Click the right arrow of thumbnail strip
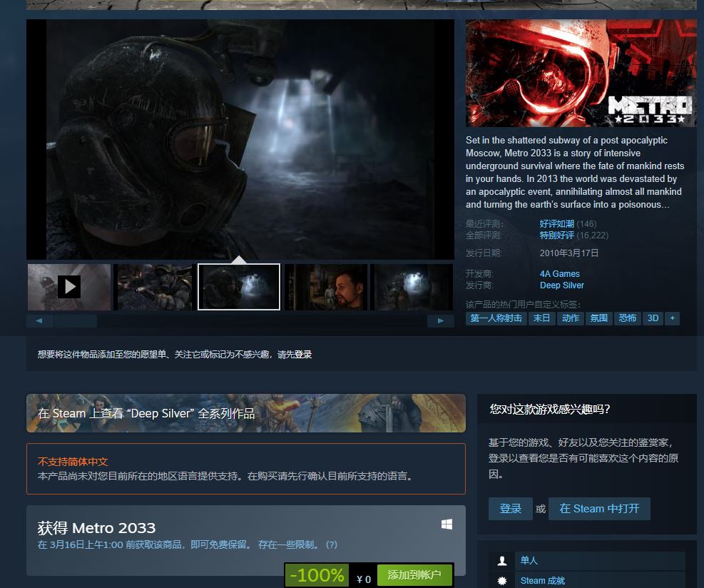704x588 pixels. pyautogui.click(x=441, y=320)
